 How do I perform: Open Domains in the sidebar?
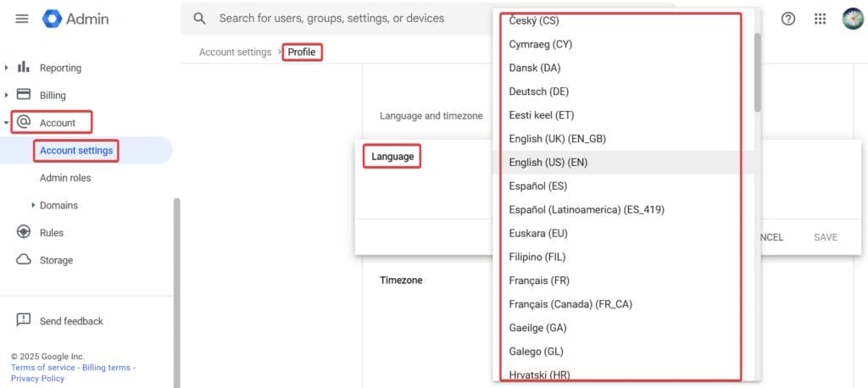[x=58, y=205]
